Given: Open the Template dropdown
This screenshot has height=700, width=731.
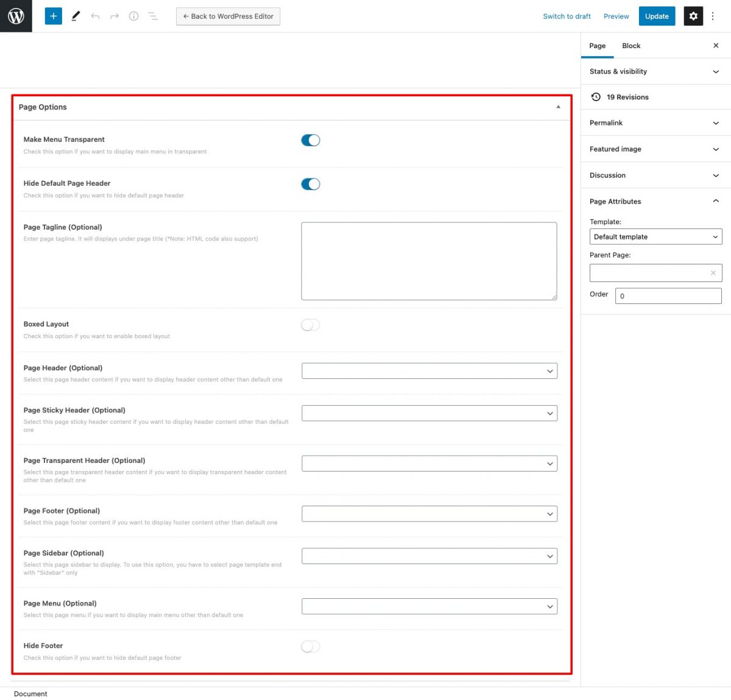Looking at the screenshot, I should click(x=655, y=236).
